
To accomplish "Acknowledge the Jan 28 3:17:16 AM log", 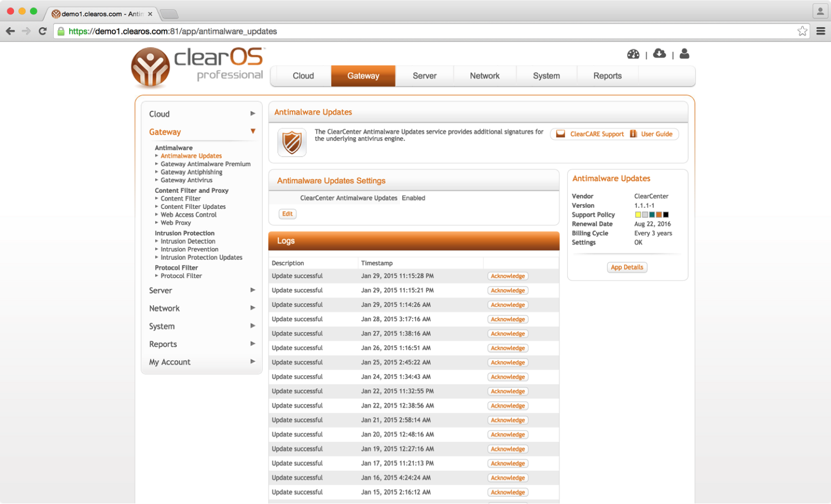I will coord(507,319).
